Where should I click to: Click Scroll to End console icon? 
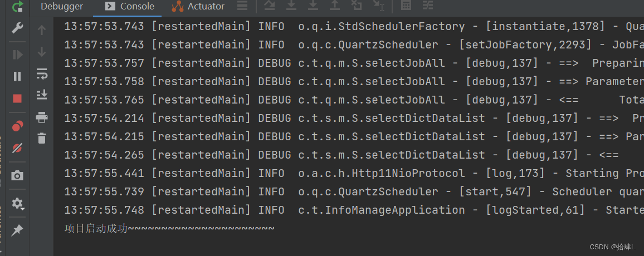coord(41,95)
